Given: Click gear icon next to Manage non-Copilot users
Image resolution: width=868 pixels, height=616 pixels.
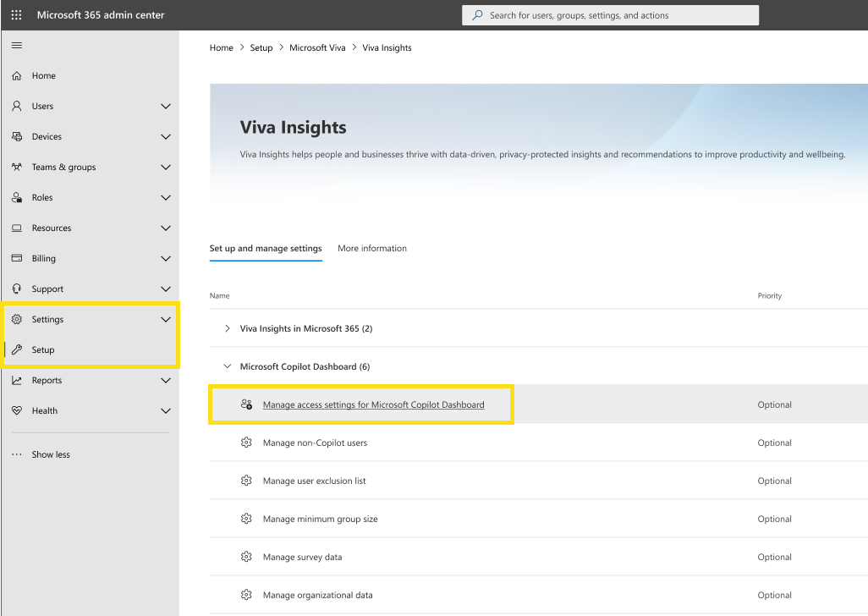Looking at the screenshot, I should tap(246, 443).
